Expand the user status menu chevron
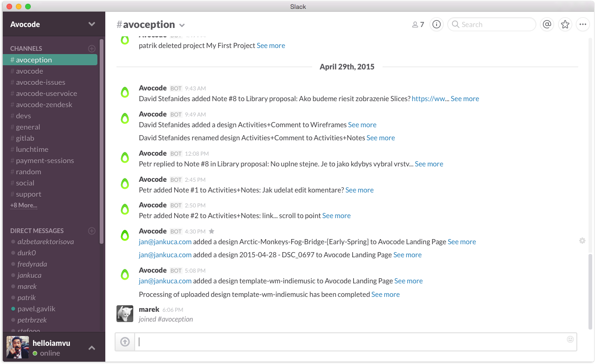 [92, 348]
